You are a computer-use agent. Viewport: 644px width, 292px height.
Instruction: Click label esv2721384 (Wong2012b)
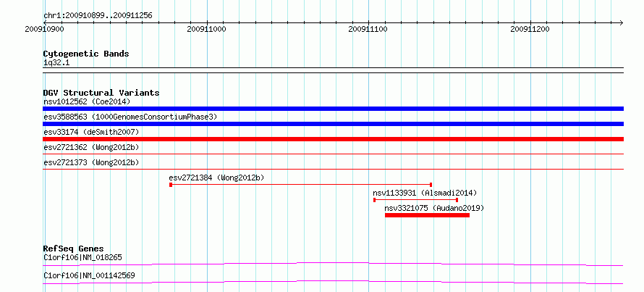coord(216,178)
